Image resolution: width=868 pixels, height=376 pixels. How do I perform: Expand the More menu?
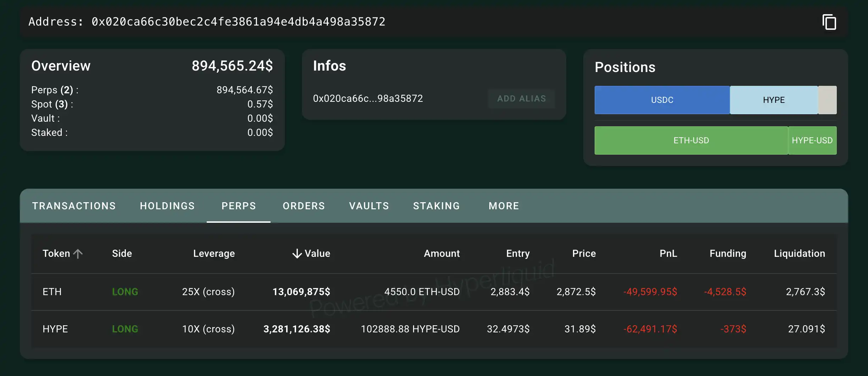pos(504,206)
